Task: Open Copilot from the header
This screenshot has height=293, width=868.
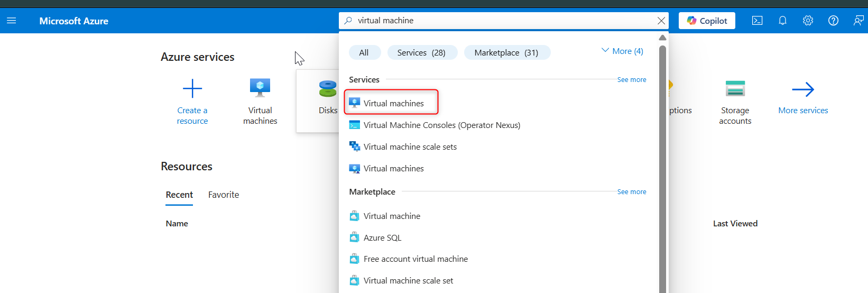Action: [707, 21]
